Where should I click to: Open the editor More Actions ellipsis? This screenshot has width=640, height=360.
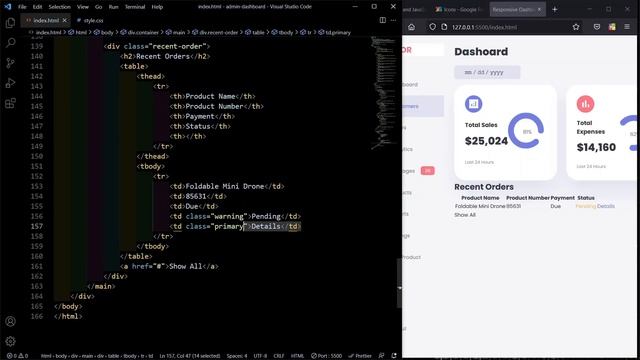pos(393,20)
